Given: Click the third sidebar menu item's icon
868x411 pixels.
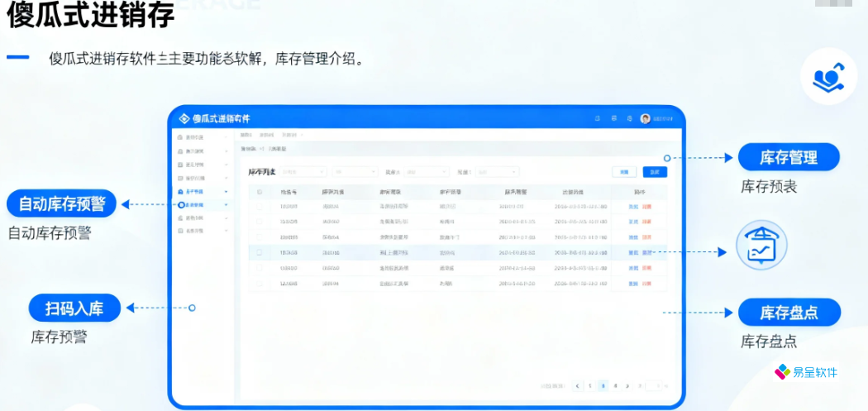Looking at the screenshot, I should point(180,165).
